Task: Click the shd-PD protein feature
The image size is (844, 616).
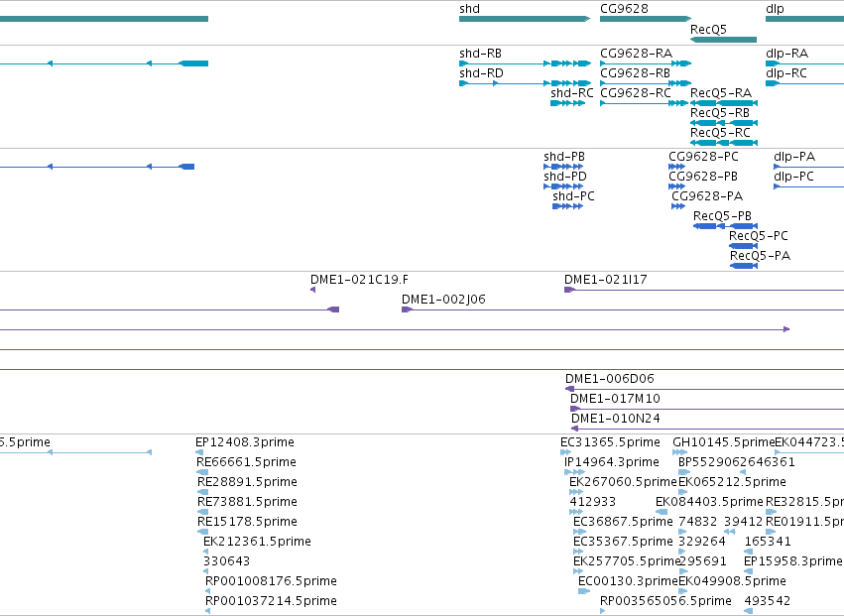Action: (x=565, y=177)
